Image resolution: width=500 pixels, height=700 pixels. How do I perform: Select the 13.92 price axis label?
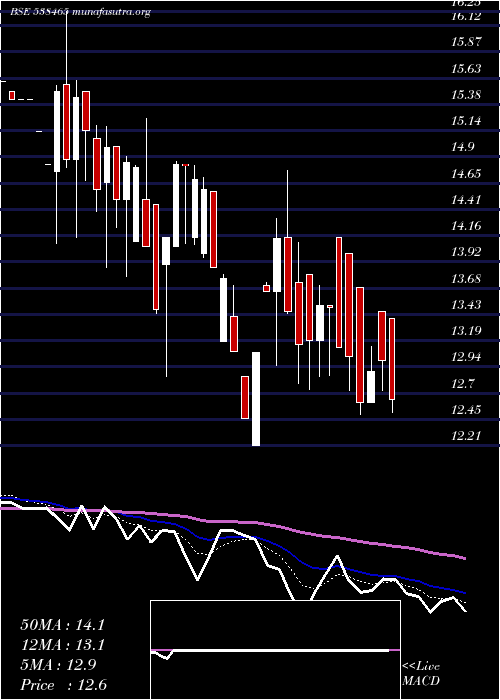pos(467,252)
